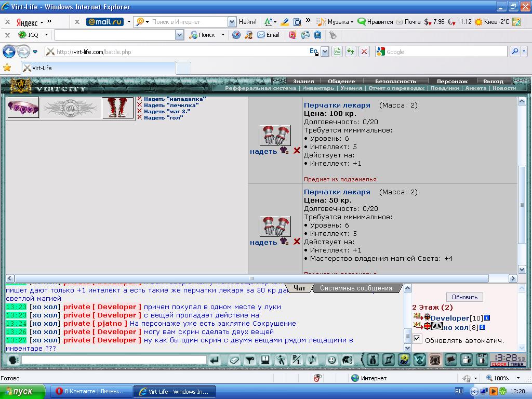Screen dimensions: 532x399
Task: Click the Выход menu item
Action: tap(493, 81)
